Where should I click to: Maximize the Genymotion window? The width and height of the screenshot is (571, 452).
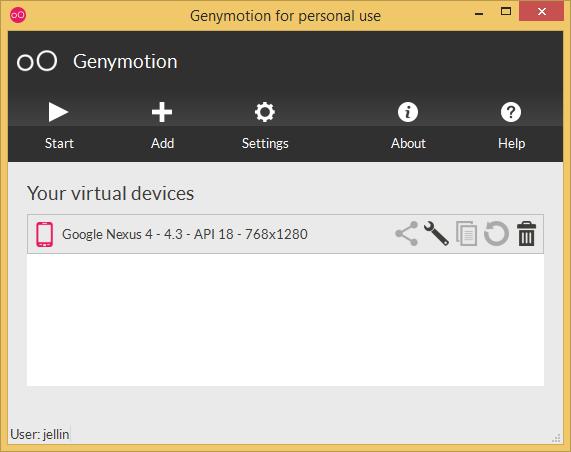tap(506, 12)
